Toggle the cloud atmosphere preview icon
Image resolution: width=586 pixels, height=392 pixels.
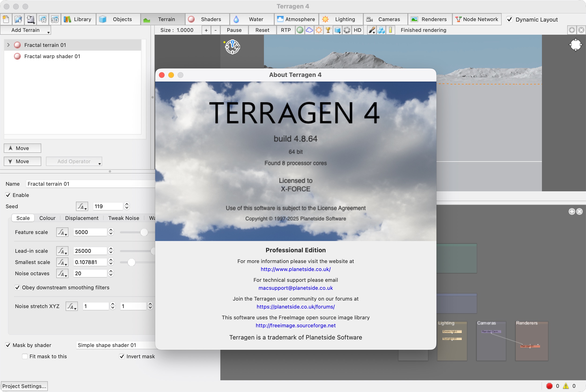[309, 30]
